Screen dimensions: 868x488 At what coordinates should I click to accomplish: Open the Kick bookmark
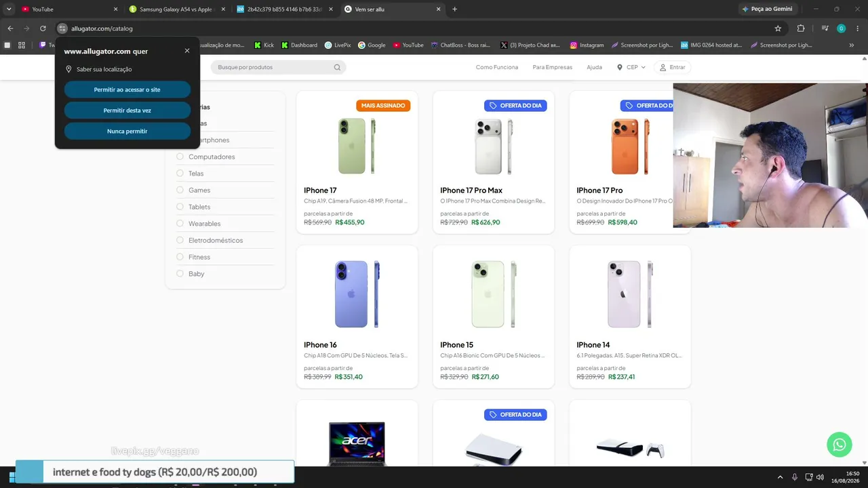coord(264,45)
